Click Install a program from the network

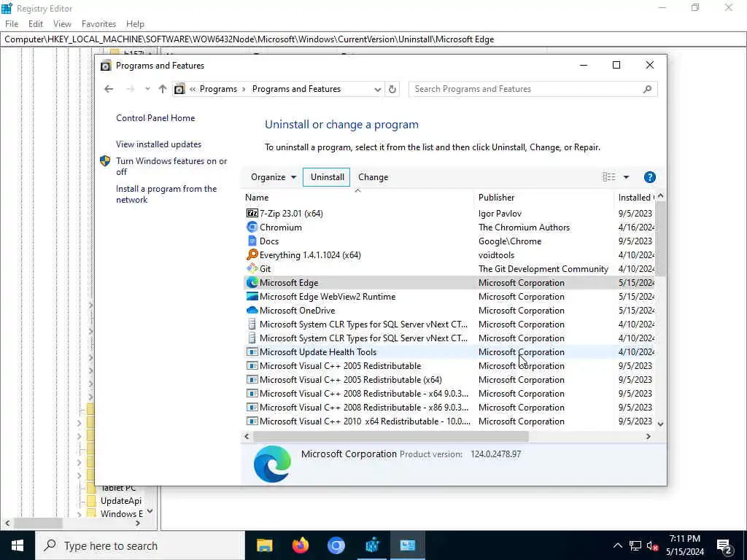click(166, 194)
